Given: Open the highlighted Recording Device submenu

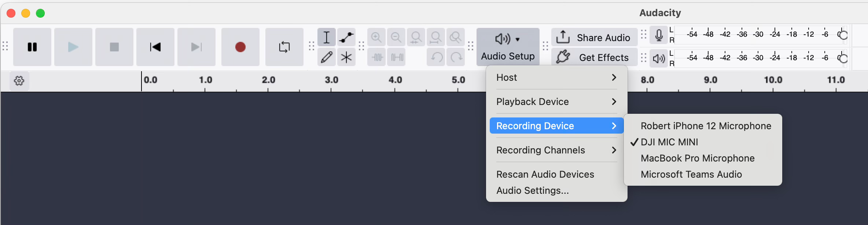Looking at the screenshot, I should click(x=556, y=126).
